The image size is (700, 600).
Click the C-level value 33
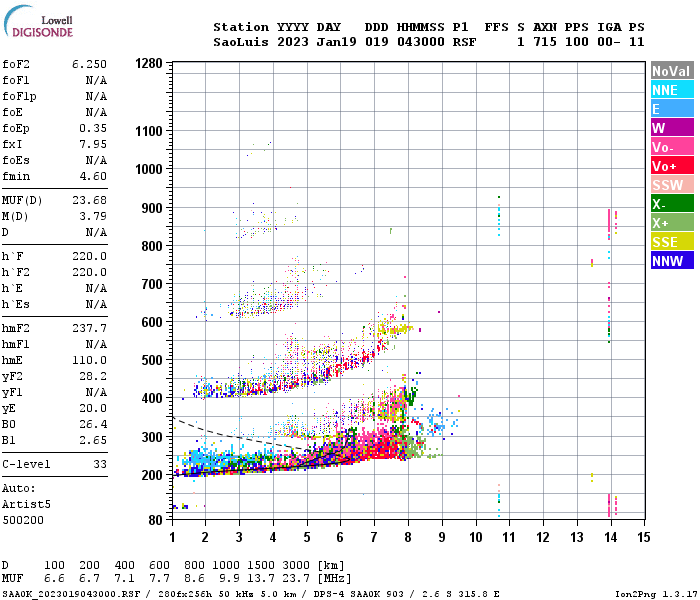100,464
